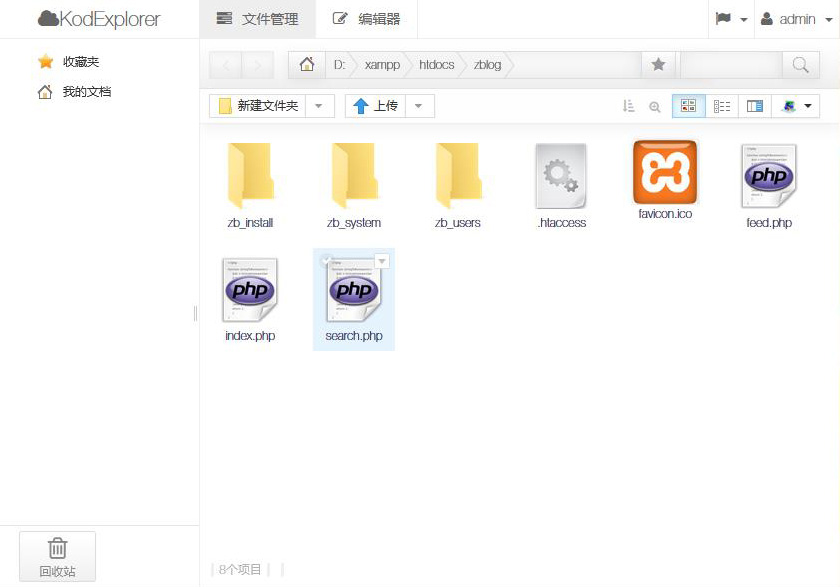The image size is (840, 587).
Task: Open the sort order icon in toolbar
Action: 628,106
